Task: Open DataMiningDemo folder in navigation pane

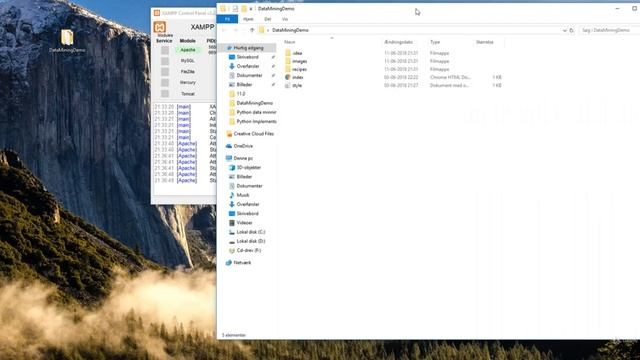Action: pyautogui.click(x=254, y=103)
